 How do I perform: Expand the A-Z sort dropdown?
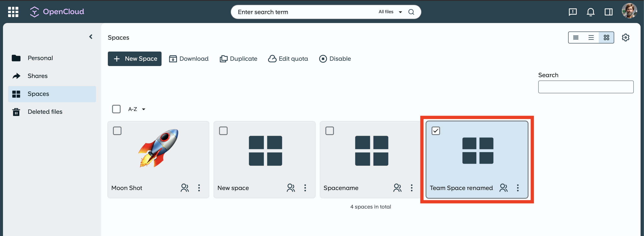(x=137, y=109)
